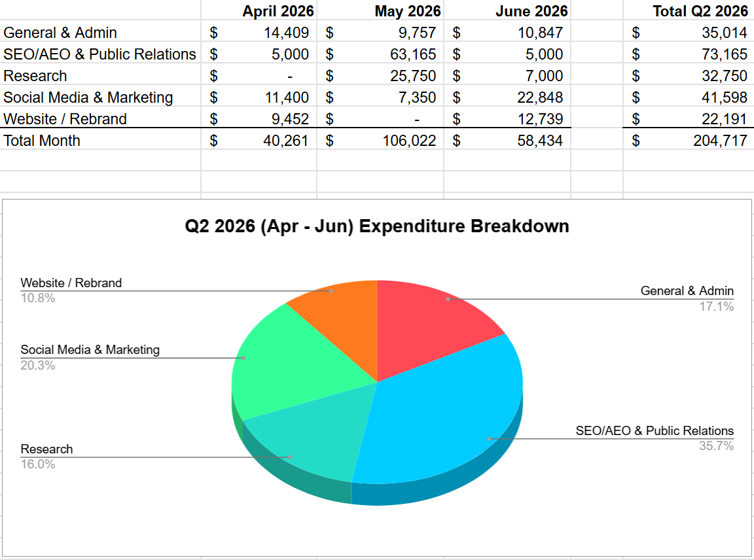The image size is (754, 560).
Task: Select the 12,739 Website / Rebrand June cell
Action: pos(507,118)
